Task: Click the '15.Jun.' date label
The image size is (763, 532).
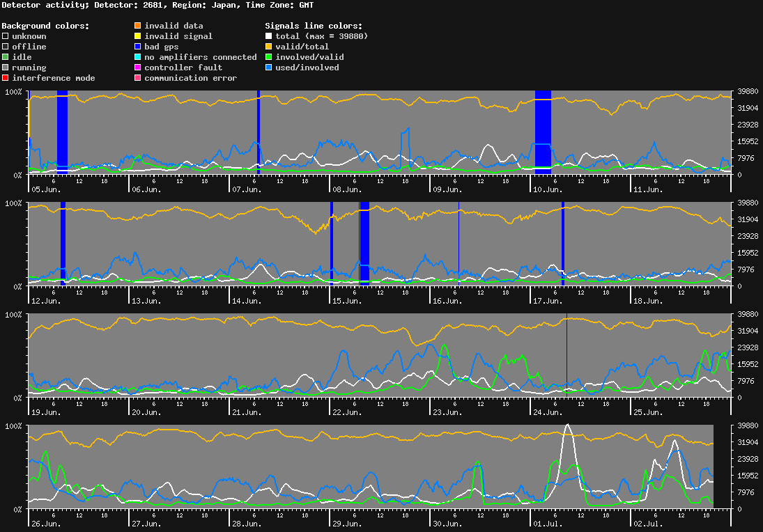Action: point(347,301)
